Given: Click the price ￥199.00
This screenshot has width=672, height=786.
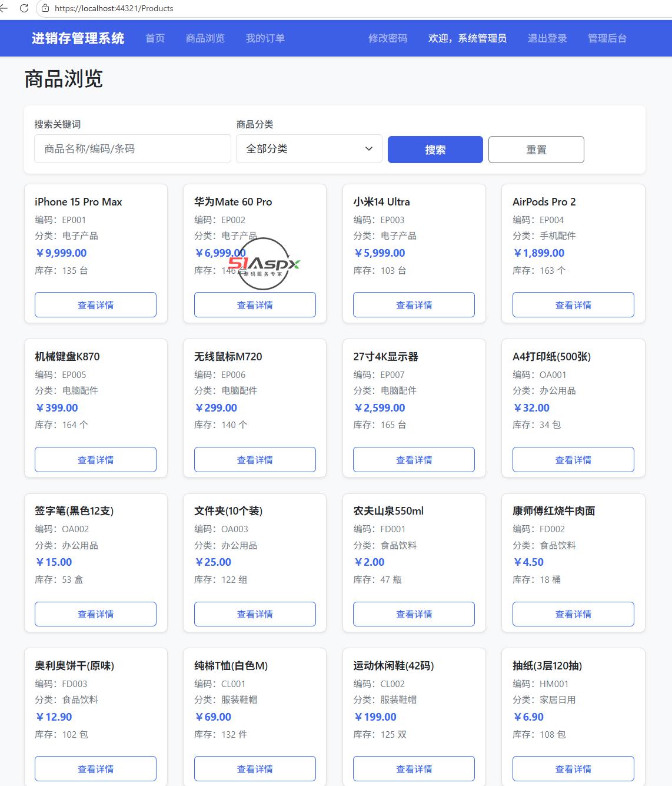Looking at the screenshot, I should (x=375, y=717).
